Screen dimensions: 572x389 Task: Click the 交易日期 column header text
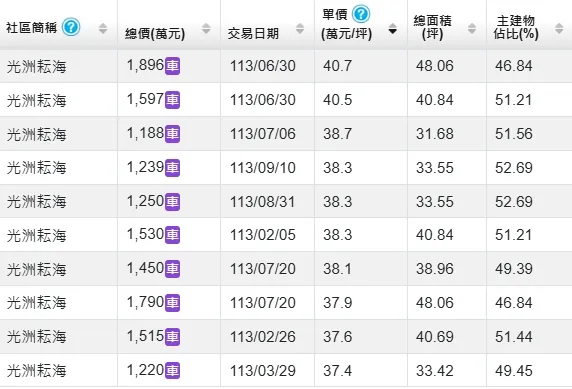tap(253, 34)
